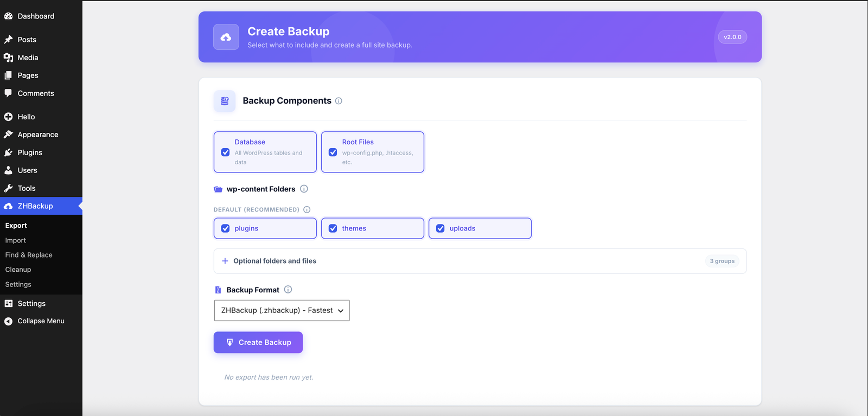Uncheck the uploads folder checkbox
Screen dimensions: 868x416
(441, 228)
